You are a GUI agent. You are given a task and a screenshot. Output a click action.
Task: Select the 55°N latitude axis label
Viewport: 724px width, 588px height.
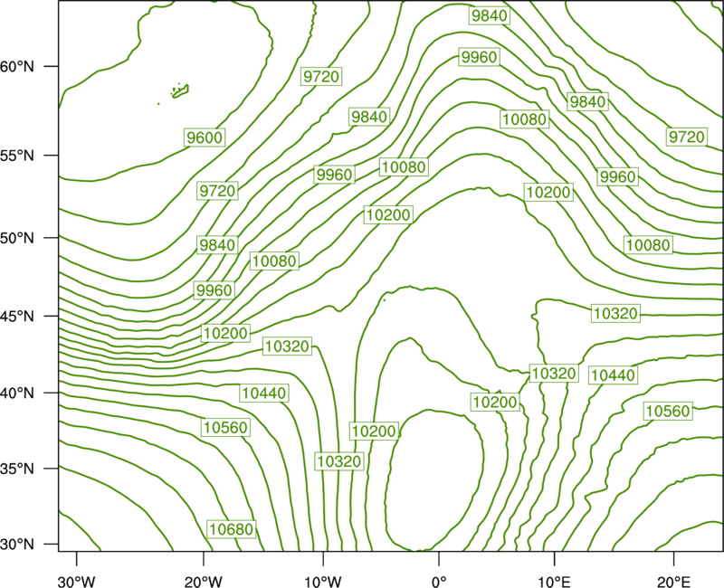17,156
